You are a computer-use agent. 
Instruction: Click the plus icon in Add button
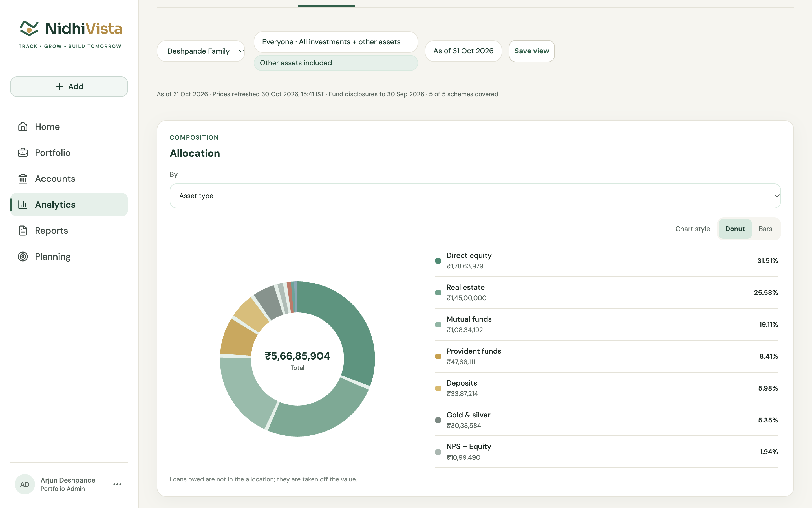point(60,87)
